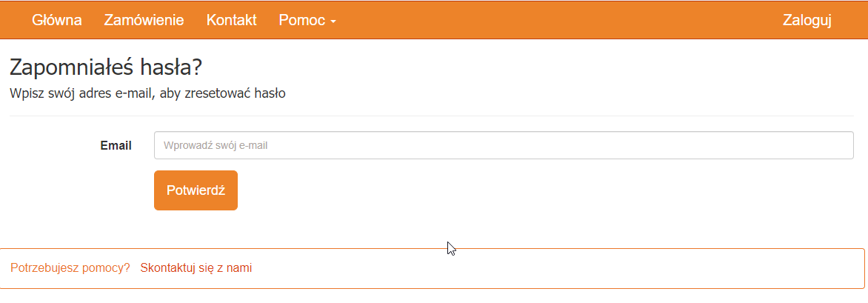Follow the Skontaktuj się z nami link
This screenshot has height=303, width=868.
(196, 268)
